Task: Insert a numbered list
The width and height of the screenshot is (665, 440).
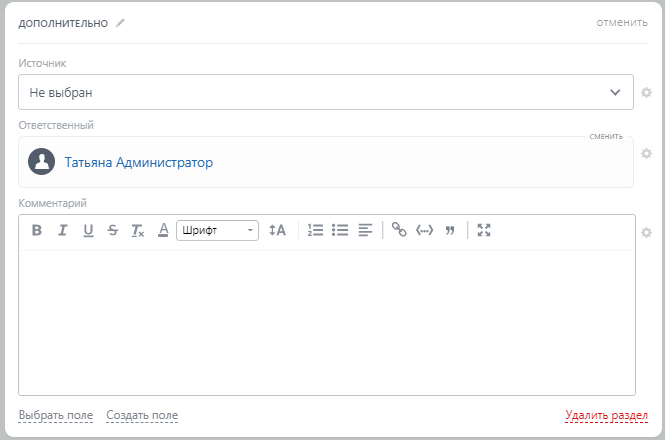Action: pyautogui.click(x=315, y=230)
